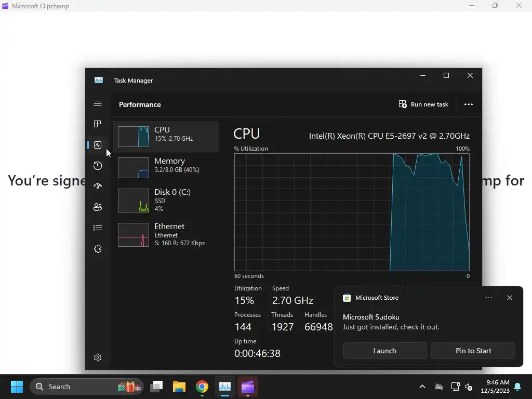
Task: Click the OneDrive cloud tray icon
Action: click(439, 387)
